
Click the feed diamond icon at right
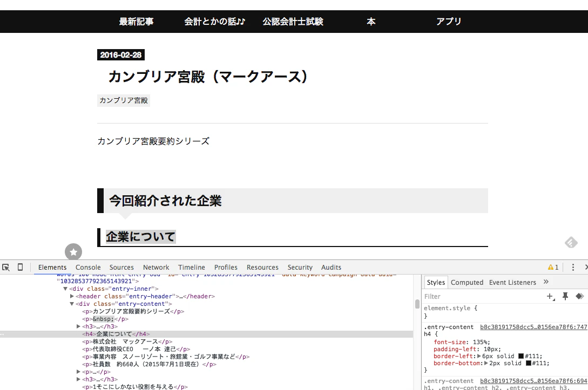[571, 242]
